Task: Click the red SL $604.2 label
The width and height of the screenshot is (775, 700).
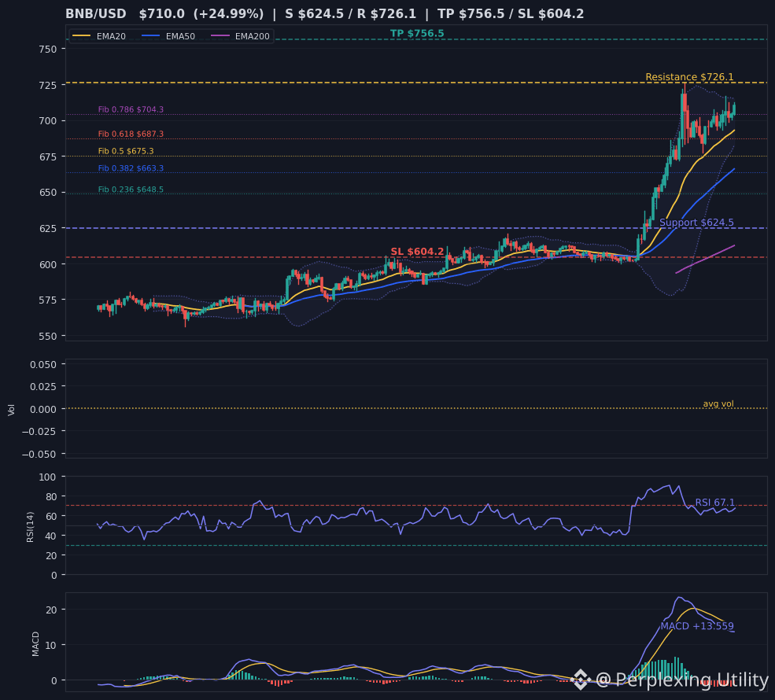Action: [x=417, y=252]
